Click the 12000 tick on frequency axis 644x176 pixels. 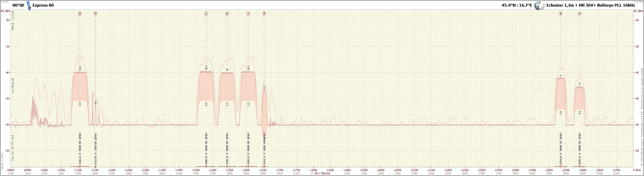click(x=381, y=170)
